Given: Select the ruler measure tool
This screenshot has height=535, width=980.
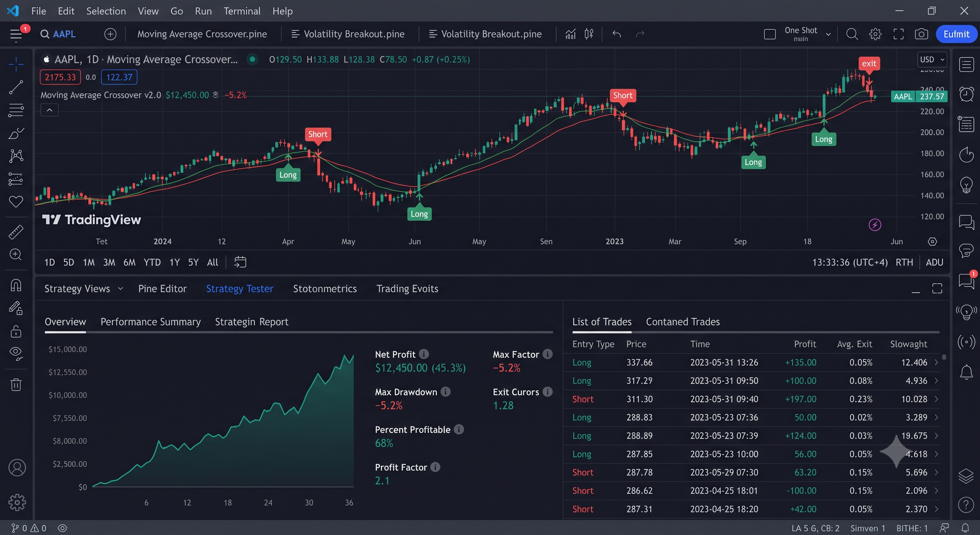Looking at the screenshot, I should tap(16, 232).
